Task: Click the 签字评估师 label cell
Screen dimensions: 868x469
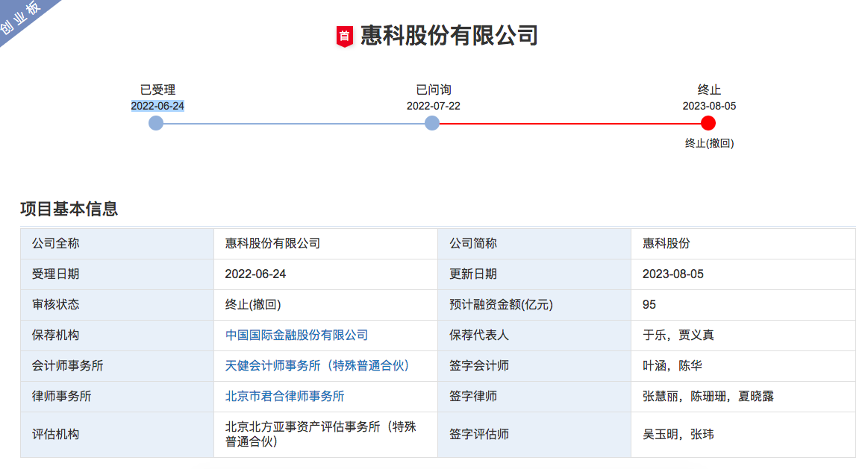Action: 534,434
